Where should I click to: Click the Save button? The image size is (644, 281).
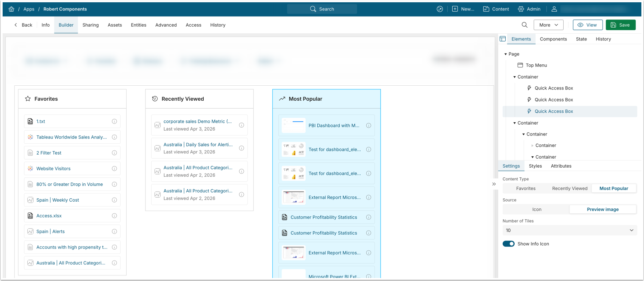pos(620,25)
